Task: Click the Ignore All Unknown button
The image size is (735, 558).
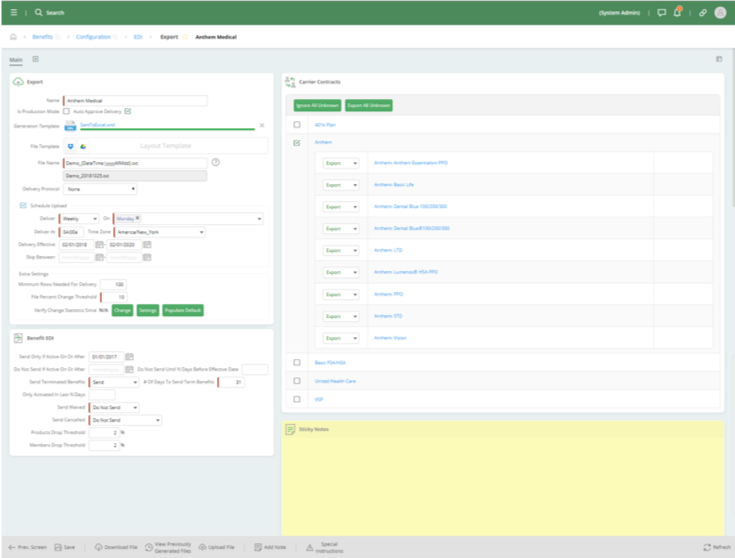Action: coord(317,105)
